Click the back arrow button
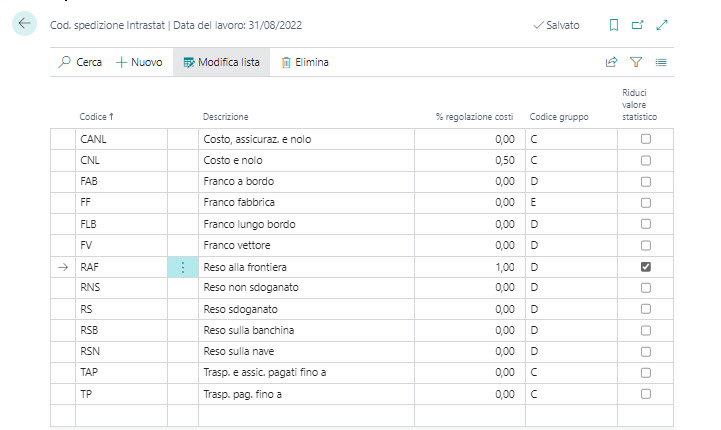The image size is (721, 430). (25, 25)
